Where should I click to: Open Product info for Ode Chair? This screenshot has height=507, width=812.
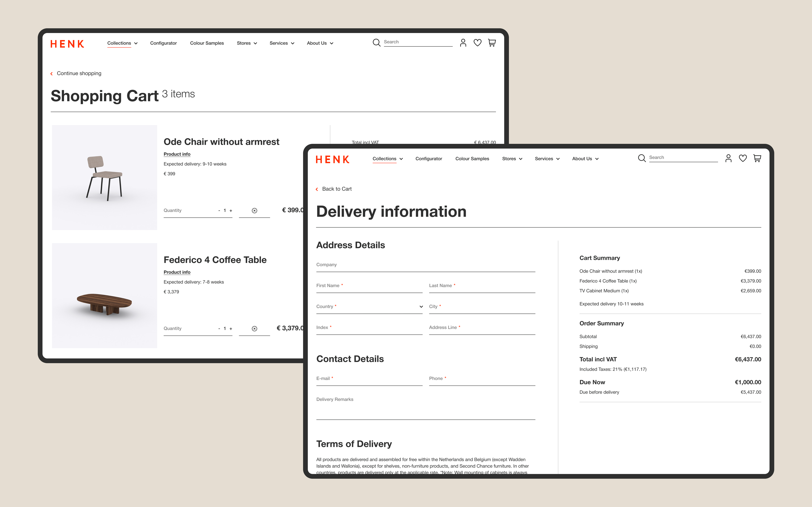[x=177, y=154]
